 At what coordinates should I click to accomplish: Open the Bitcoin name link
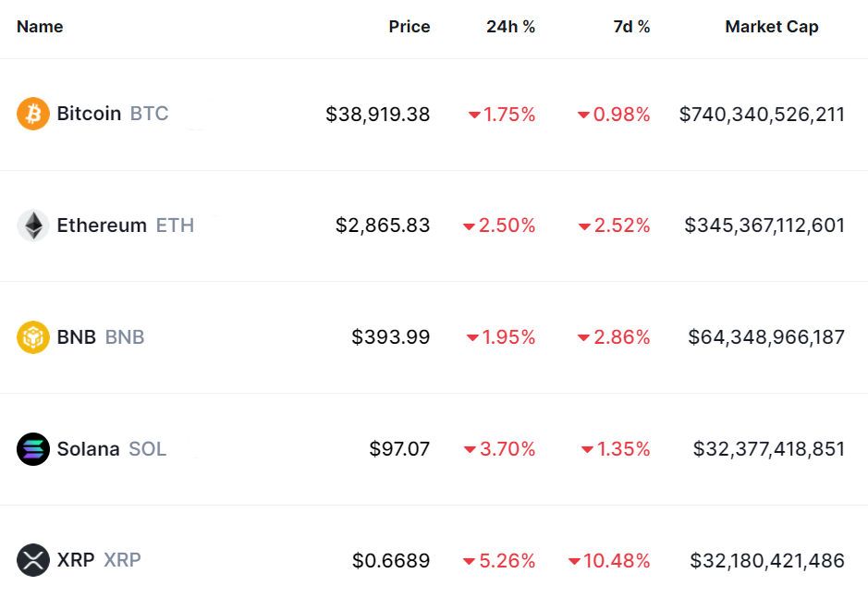pyautogui.click(x=89, y=114)
